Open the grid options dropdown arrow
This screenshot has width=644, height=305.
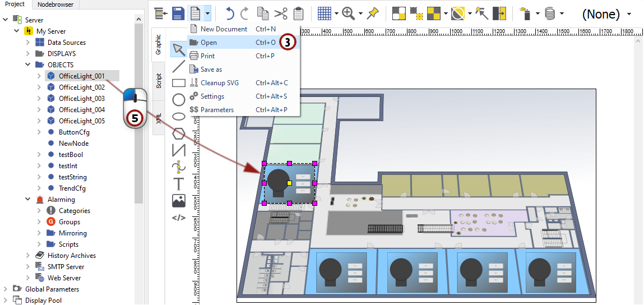tap(336, 13)
